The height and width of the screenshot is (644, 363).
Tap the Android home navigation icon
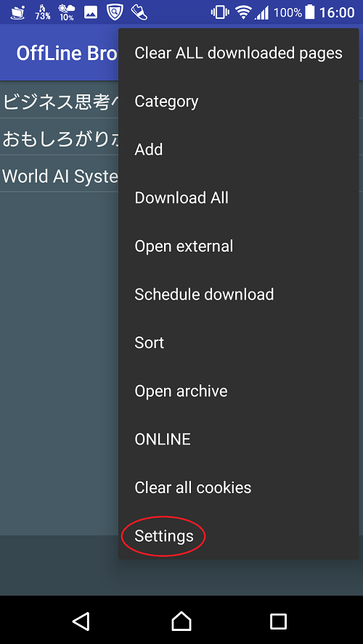point(181,621)
